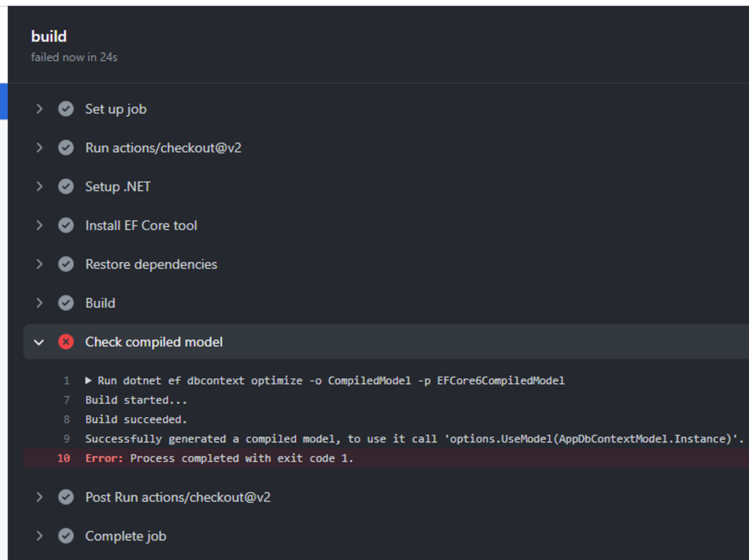Click the red failure icon on Check compiled model

coord(66,342)
